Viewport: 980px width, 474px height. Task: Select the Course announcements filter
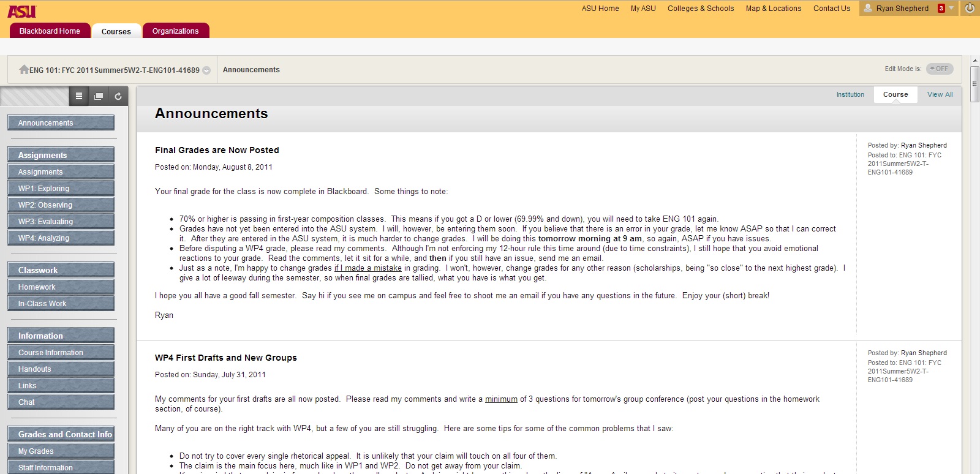point(895,94)
